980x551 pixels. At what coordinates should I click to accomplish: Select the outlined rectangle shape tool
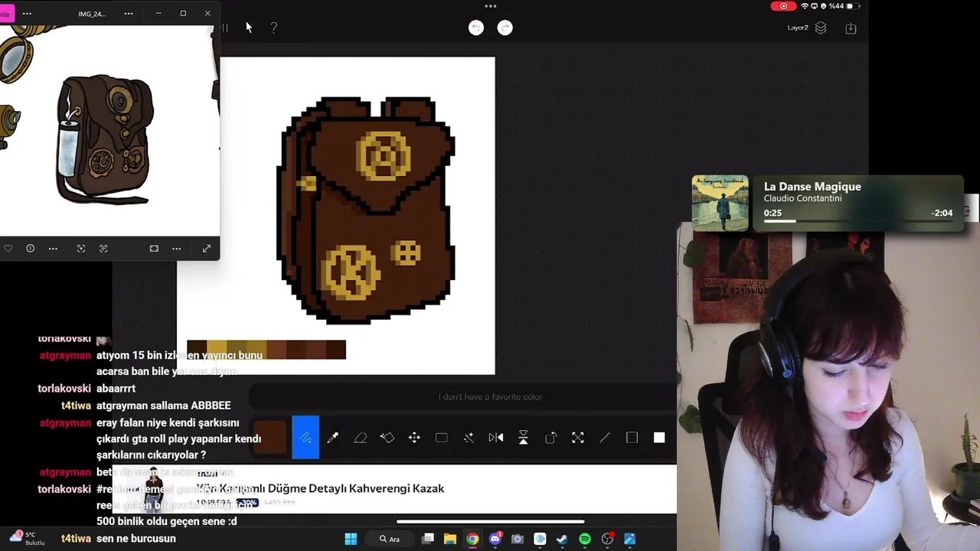[632, 438]
